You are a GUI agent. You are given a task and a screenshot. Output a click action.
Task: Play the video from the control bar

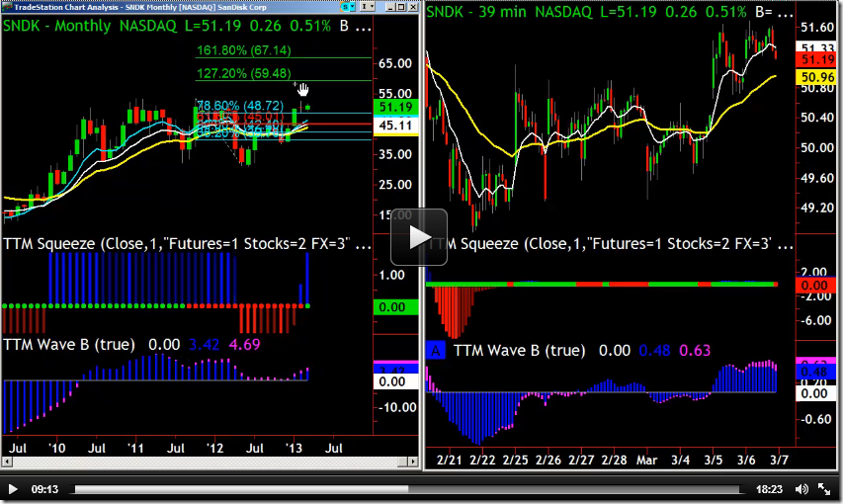(x=13, y=489)
